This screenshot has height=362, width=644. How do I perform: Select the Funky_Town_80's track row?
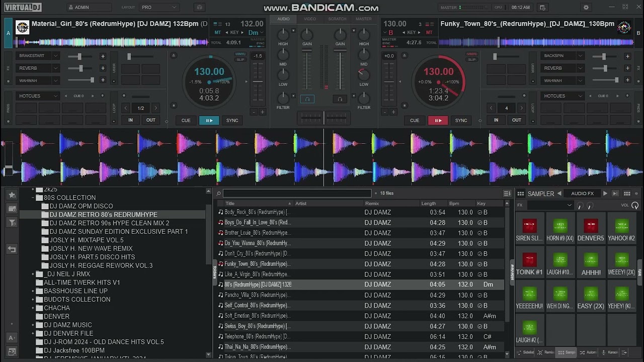tap(360, 264)
